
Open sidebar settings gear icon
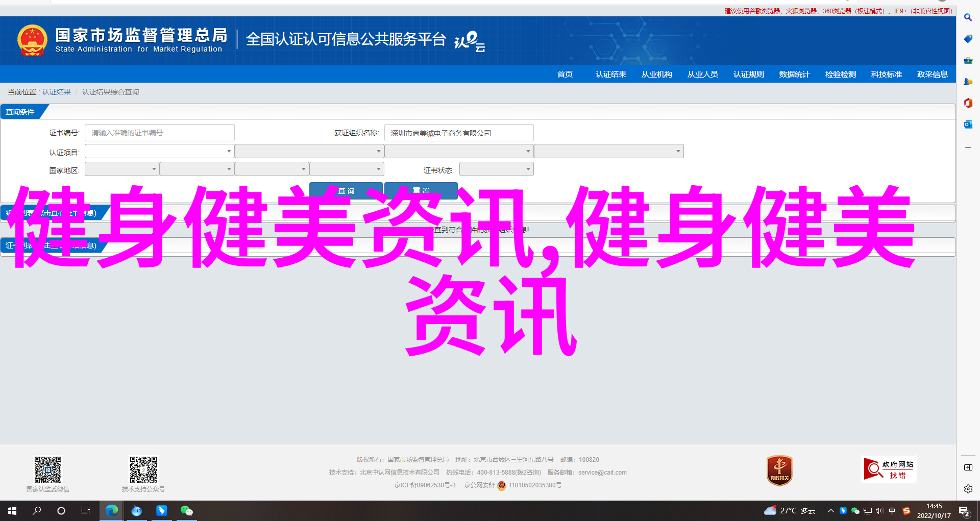(968, 489)
